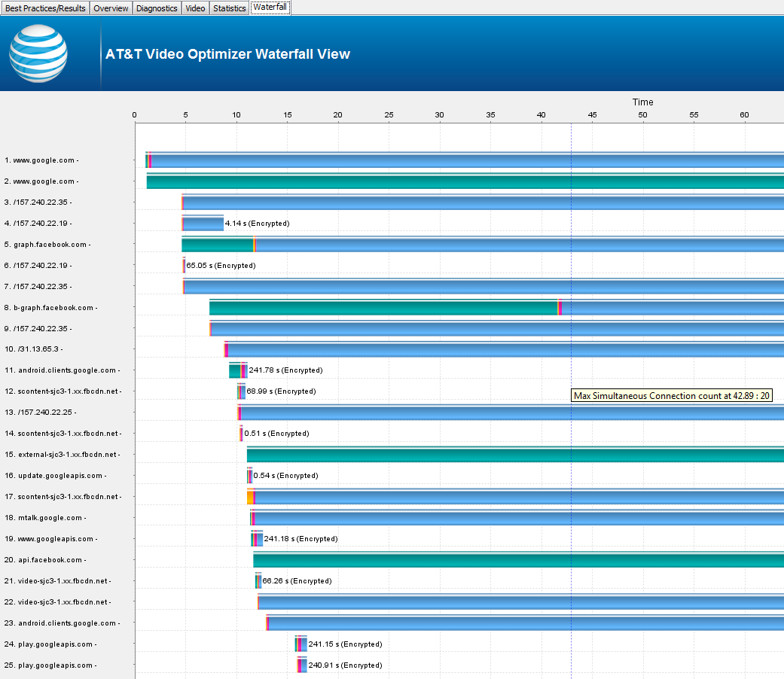Open the Statistics tab
The image size is (784, 679).
(x=230, y=8)
